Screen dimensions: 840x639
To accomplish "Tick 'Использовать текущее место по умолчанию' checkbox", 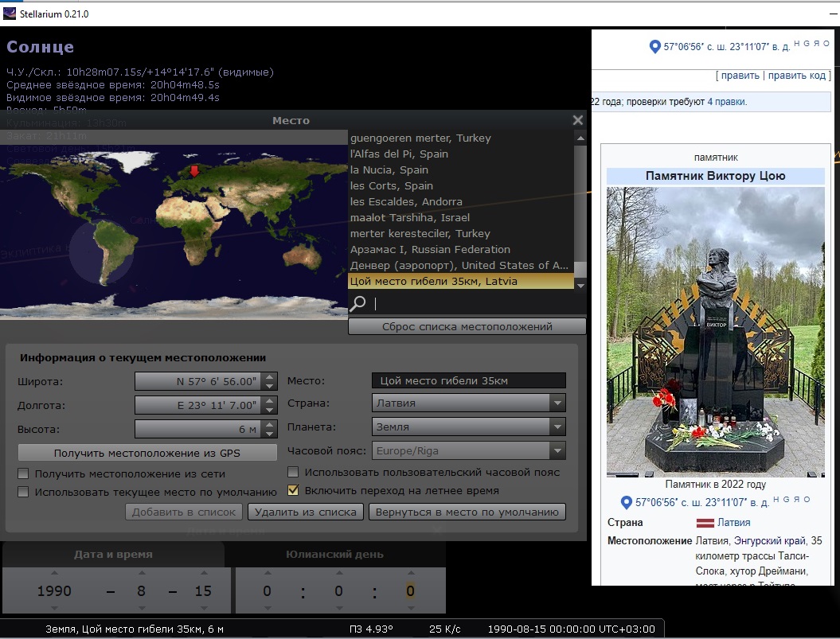I will (23, 492).
